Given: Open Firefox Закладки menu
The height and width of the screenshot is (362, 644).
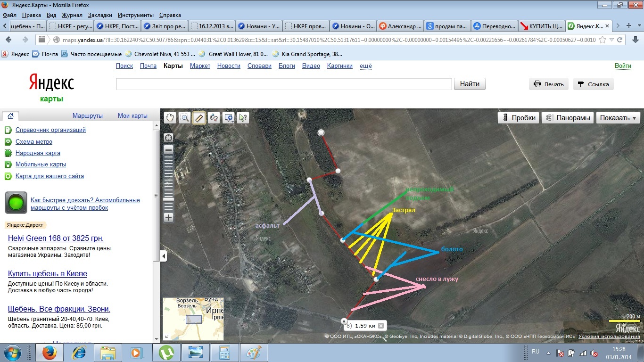Looking at the screenshot, I should click(100, 15).
